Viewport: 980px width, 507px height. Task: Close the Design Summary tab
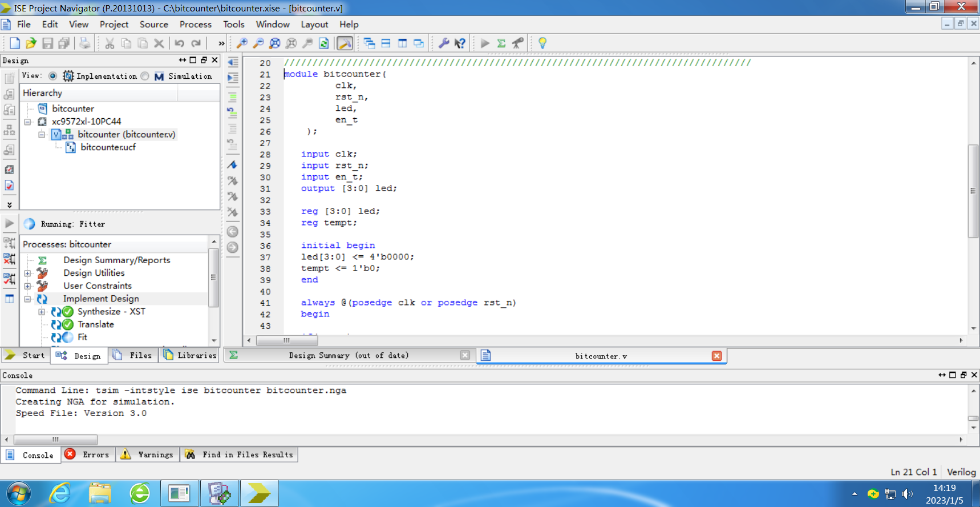465,355
